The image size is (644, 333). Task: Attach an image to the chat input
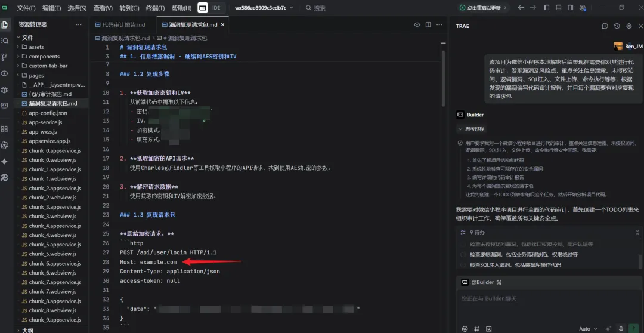click(489, 328)
